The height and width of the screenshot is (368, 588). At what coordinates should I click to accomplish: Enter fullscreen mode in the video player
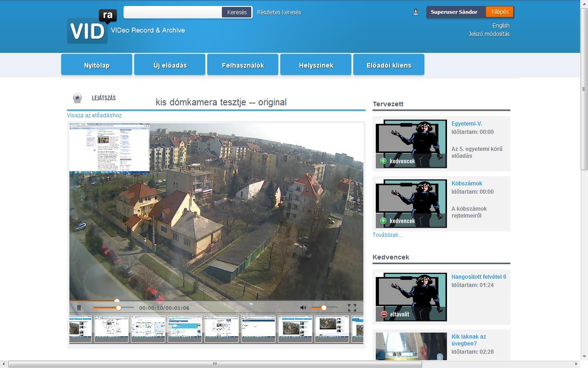[x=352, y=308]
